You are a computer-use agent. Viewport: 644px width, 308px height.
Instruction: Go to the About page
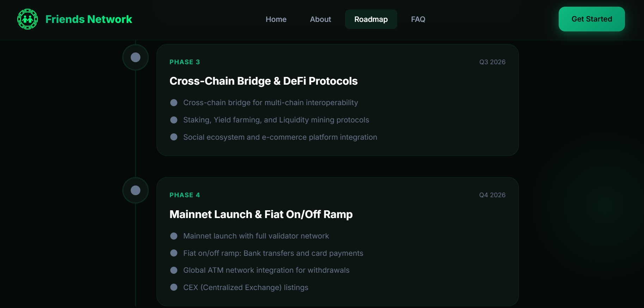(x=320, y=19)
